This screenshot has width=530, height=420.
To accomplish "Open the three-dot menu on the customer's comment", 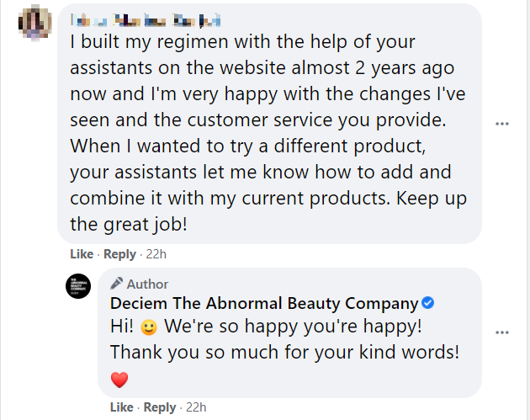I will coord(502,124).
